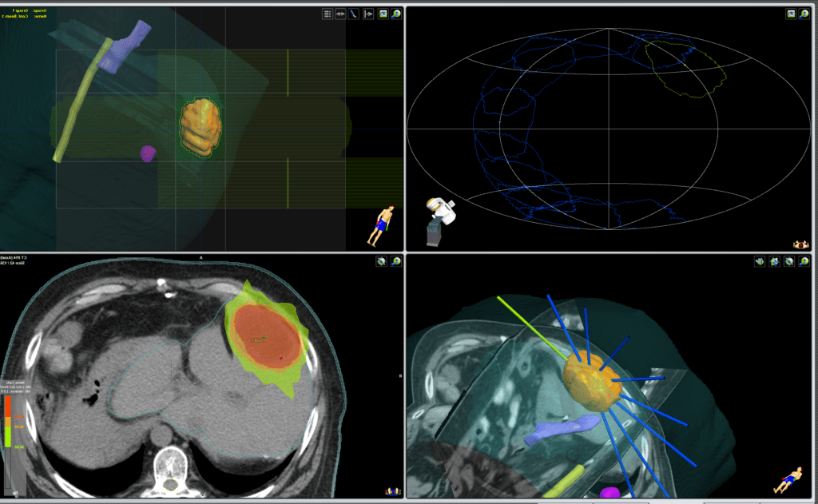The height and width of the screenshot is (504, 818).
Task: Click the Slice 42 / 136 indicator
Action: (18, 264)
